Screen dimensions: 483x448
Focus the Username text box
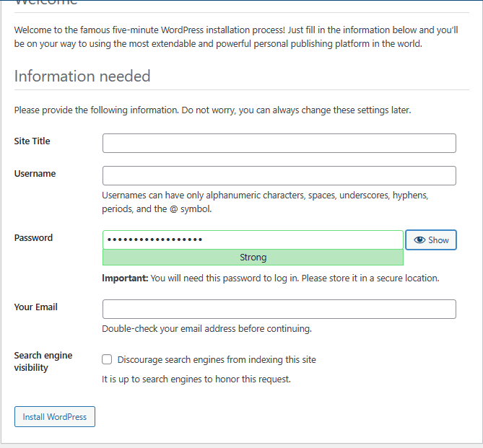point(279,175)
